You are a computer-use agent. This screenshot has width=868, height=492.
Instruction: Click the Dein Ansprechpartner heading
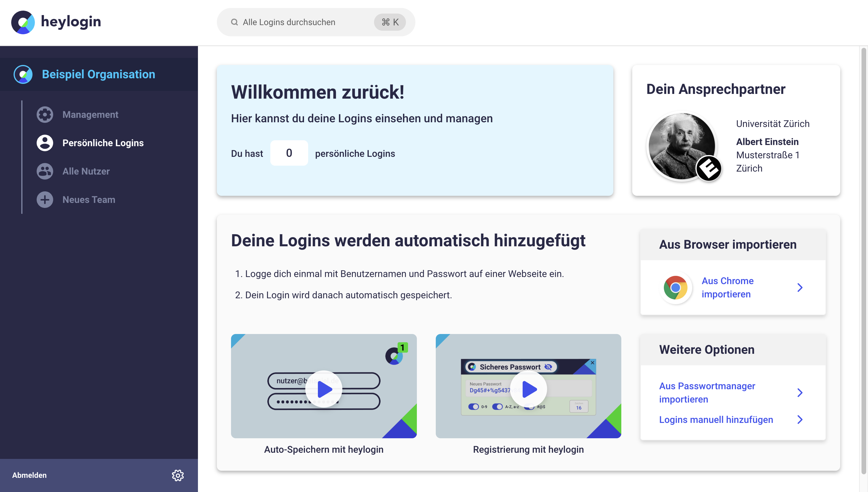point(716,89)
